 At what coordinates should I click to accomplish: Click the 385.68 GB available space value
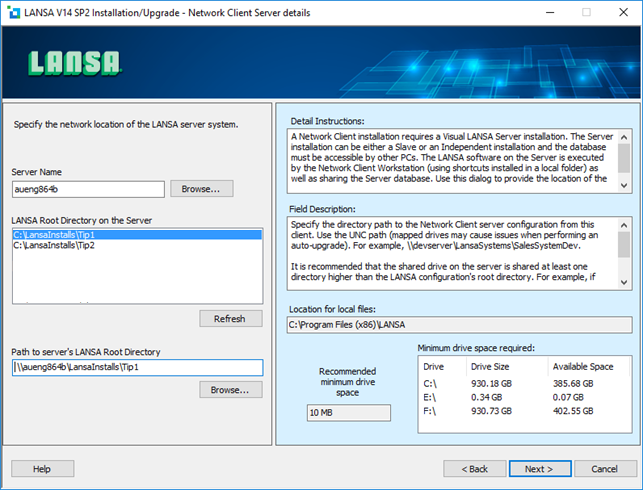point(573,384)
